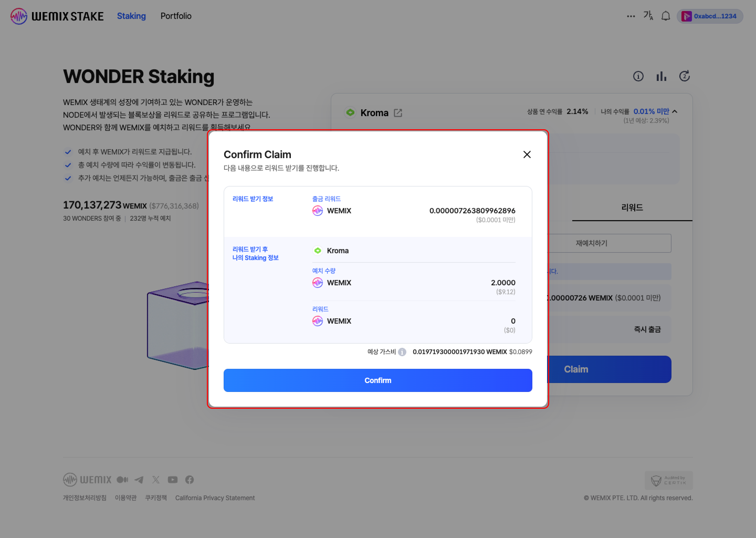Click the estimated gas fee info icon
This screenshot has width=756, height=538.
[402, 352]
